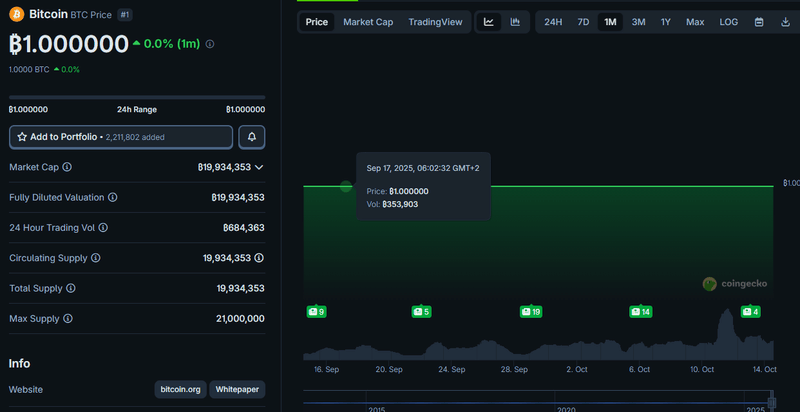800x412 pixels.
Task: Click the Market Cap info icon
Action: (x=67, y=167)
